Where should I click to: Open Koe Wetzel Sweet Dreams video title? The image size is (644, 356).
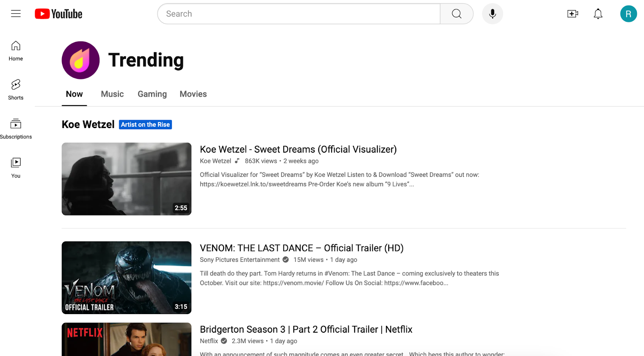pos(298,149)
